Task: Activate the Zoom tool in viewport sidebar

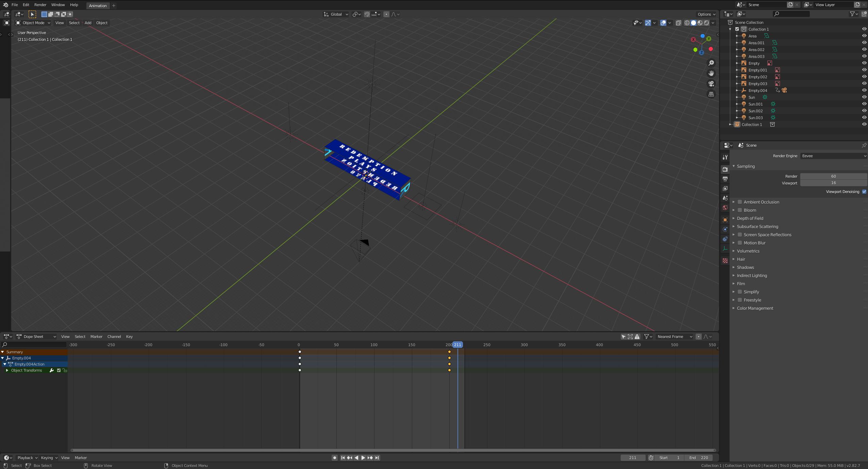Action: [711, 63]
